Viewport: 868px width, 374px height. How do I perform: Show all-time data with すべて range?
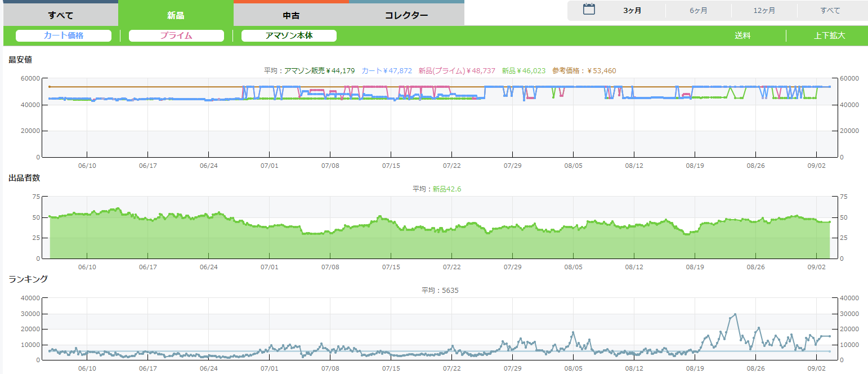(x=830, y=11)
